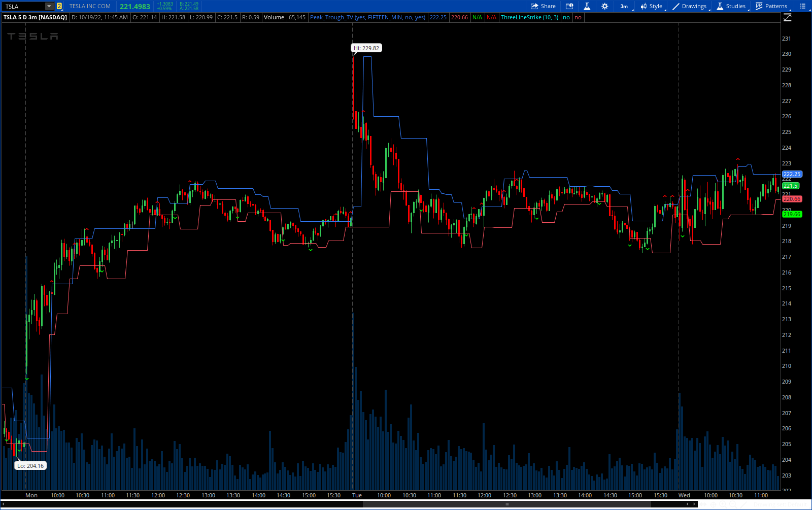This screenshot has width=812, height=510.
Task: Click the TSLA symbol input field
Action: tap(24, 7)
